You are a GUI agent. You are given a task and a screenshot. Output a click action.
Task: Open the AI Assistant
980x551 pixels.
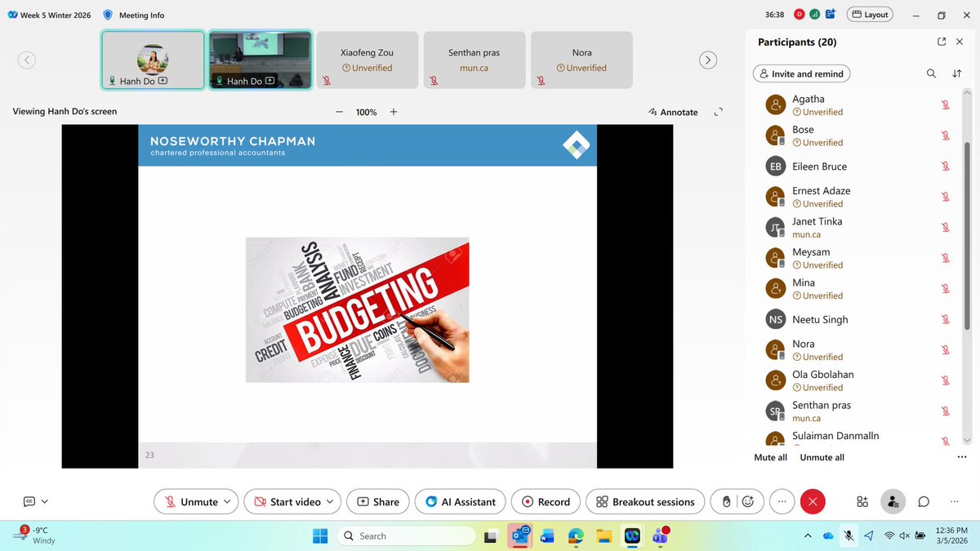click(461, 502)
